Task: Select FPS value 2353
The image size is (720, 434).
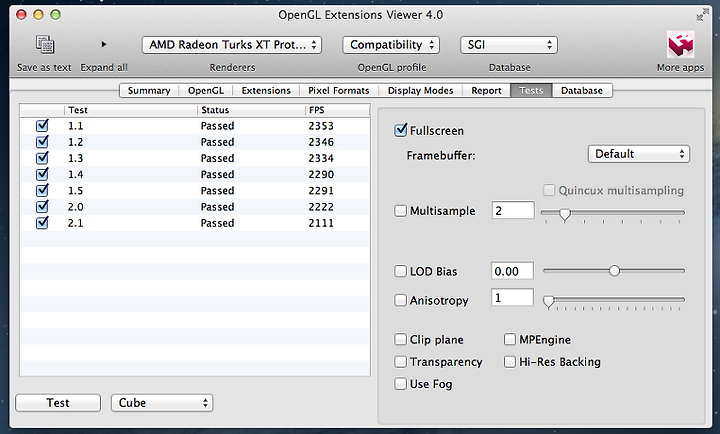Action: 321,126
